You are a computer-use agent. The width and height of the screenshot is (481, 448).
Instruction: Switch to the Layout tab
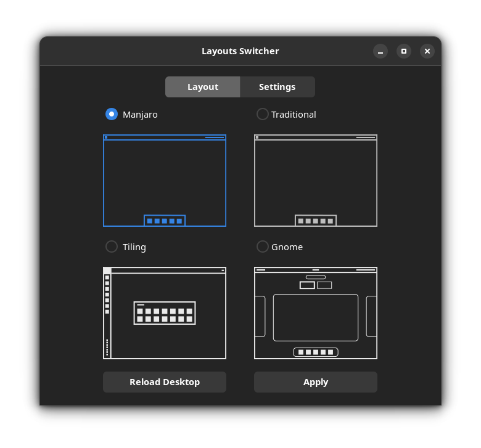(202, 87)
